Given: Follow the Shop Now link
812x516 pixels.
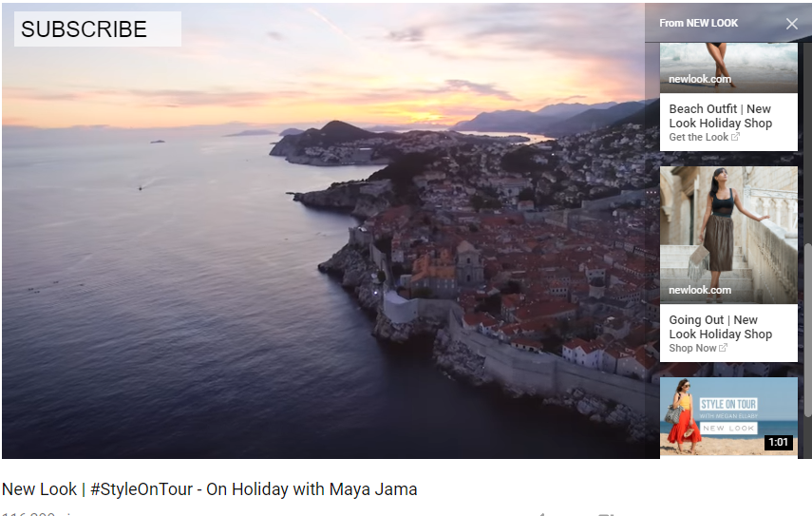Looking at the screenshot, I should coord(692,348).
